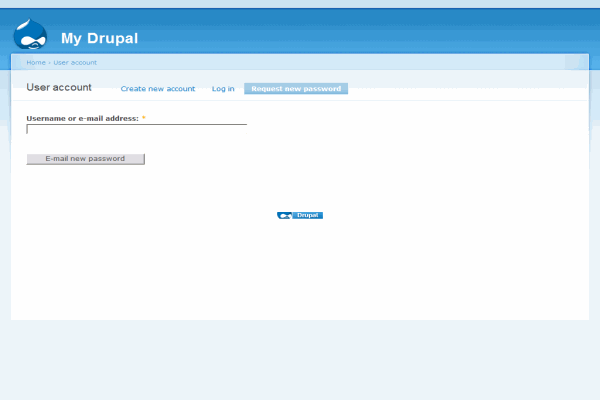Screen dimensions: 600x400
Task: Switch to the Log in tab
Action: pos(223,89)
